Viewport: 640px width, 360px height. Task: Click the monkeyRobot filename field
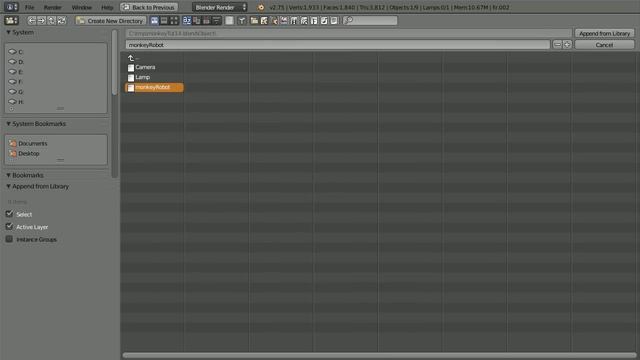coord(338,45)
